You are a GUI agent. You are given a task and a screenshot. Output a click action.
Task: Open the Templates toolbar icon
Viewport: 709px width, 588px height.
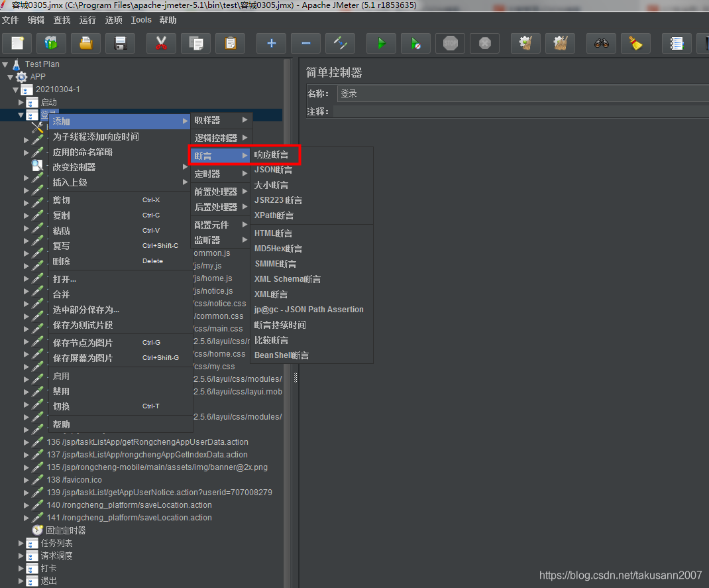tap(52, 44)
